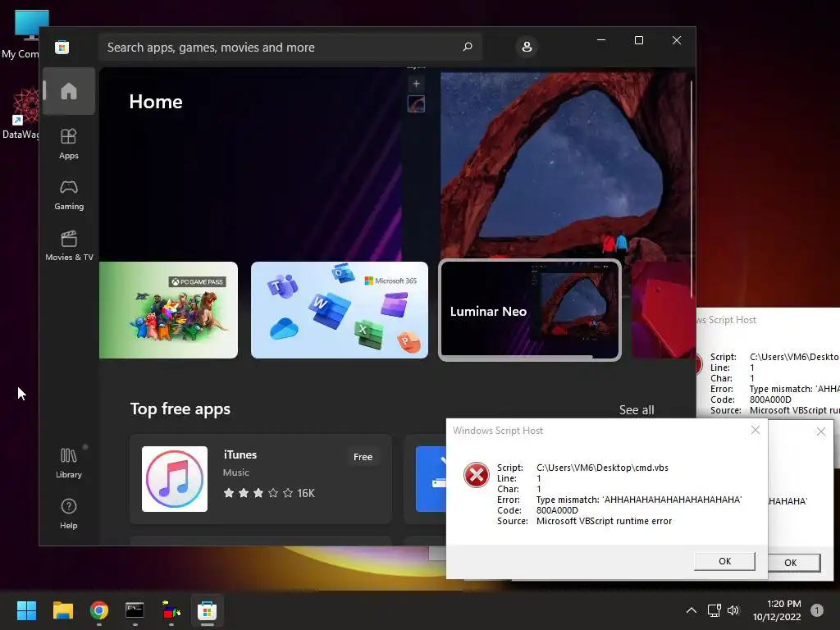
Task: Click the search apps input field
Action: coord(290,47)
